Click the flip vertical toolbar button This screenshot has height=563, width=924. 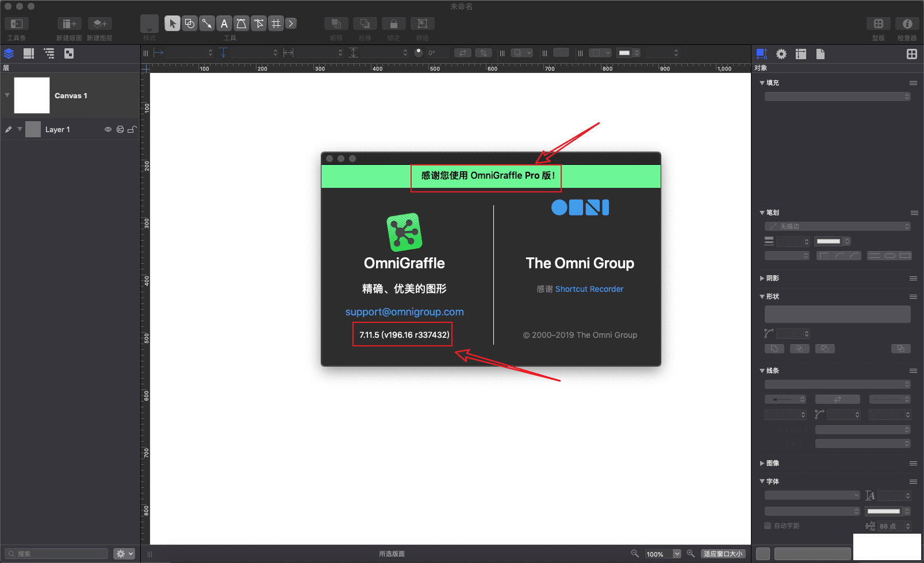[484, 53]
